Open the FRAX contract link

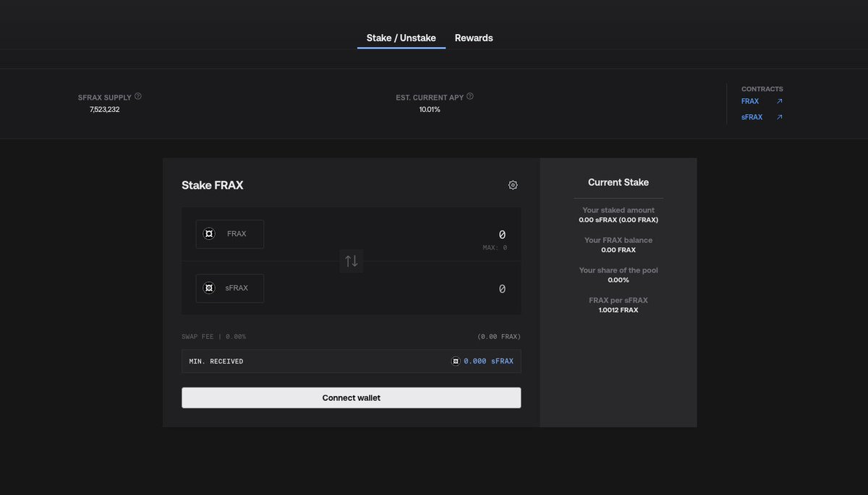(750, 101)
